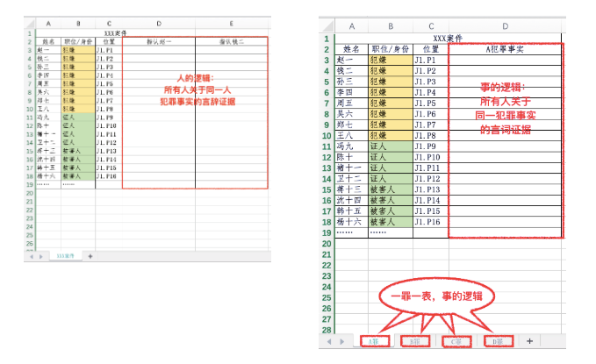596x364 pixels.
Task: Add a new sheet in the right spreadsheet
Action: 529,341
